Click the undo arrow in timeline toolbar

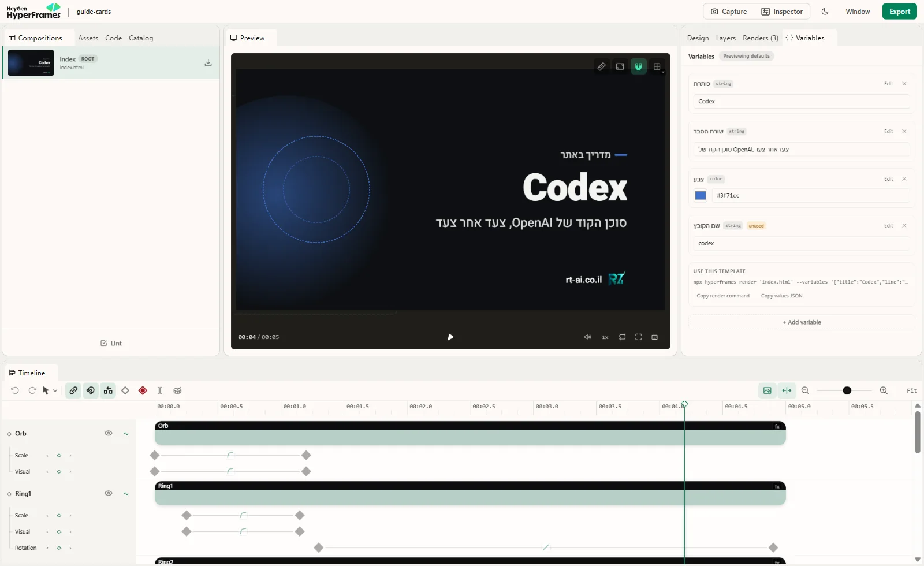coord(15,390)
